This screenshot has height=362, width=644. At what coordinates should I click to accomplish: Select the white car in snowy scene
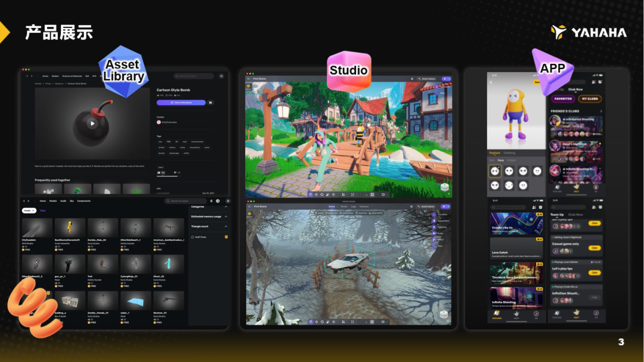(349, 261)
